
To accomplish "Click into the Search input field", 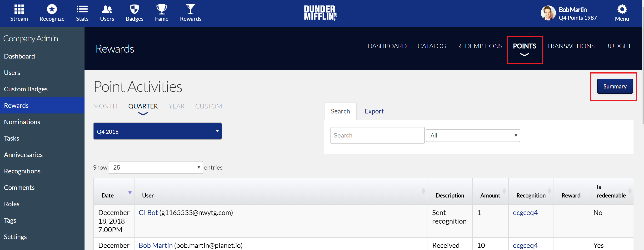I will (x=377, y=135).
